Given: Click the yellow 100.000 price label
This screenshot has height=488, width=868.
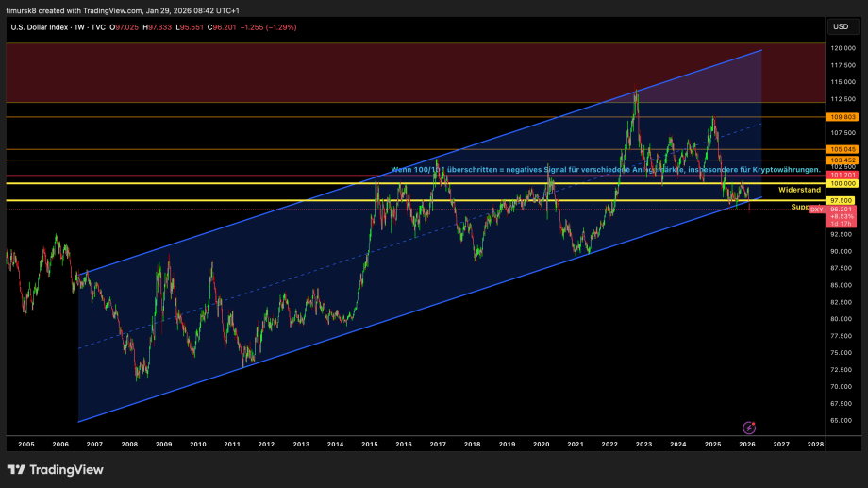Looking at the screenshot, I should pos(841,184).
